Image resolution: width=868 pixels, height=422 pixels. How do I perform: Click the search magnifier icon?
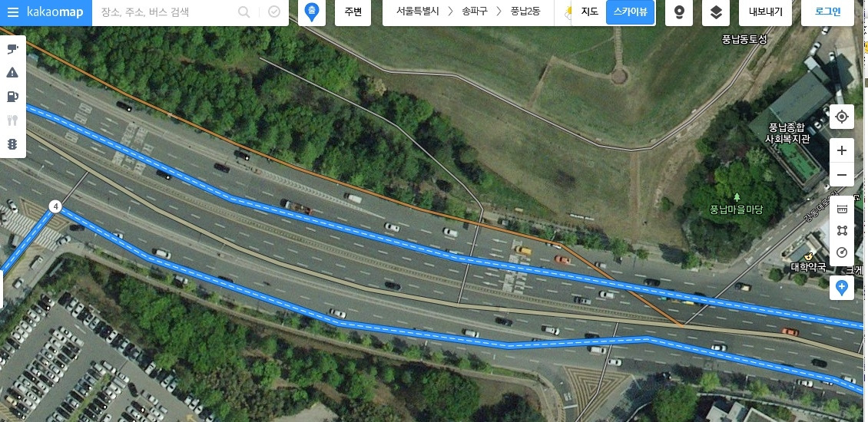pos(244,12)
